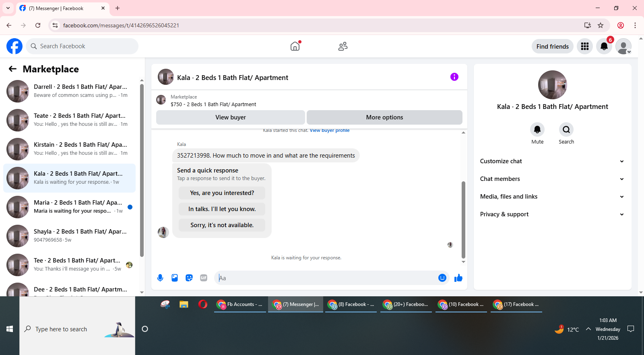Close the Messenger browser tab
This screenshot has height=355, width=644.
click(103, 8)
